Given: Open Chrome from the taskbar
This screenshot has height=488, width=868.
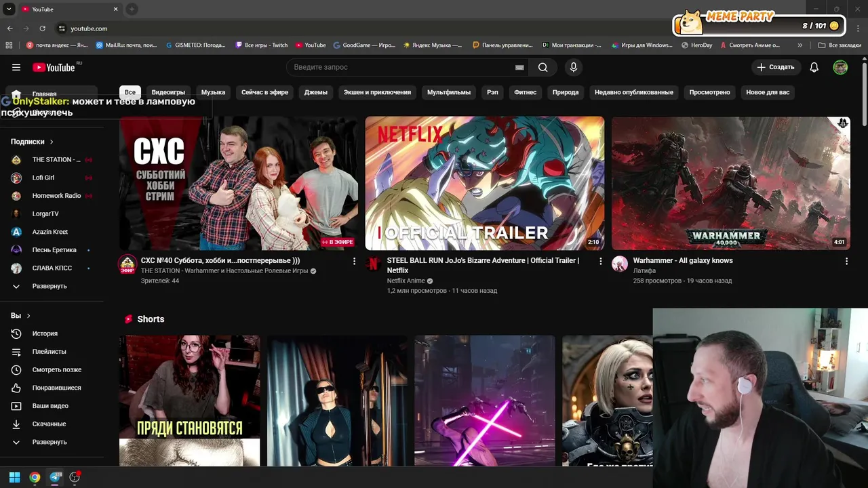Looking at the screenshot, I should pyautogui.click(x=35, y=477).
